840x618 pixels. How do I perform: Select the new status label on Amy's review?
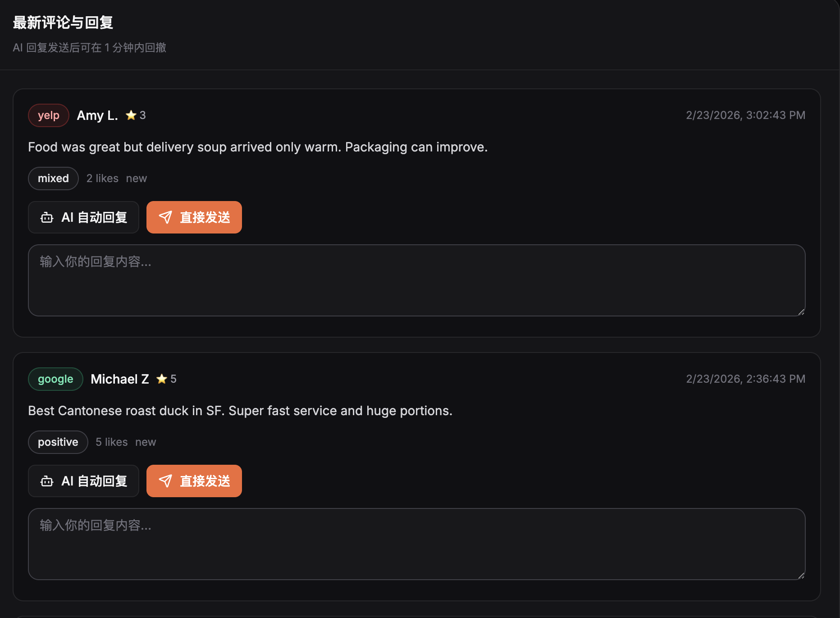tap(137, 178)
